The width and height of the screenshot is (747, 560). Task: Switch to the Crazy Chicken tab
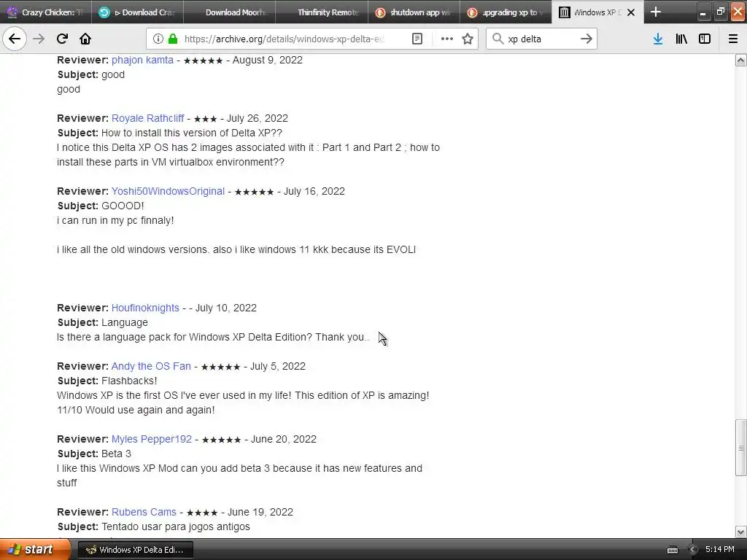click(x=46, y=12)
